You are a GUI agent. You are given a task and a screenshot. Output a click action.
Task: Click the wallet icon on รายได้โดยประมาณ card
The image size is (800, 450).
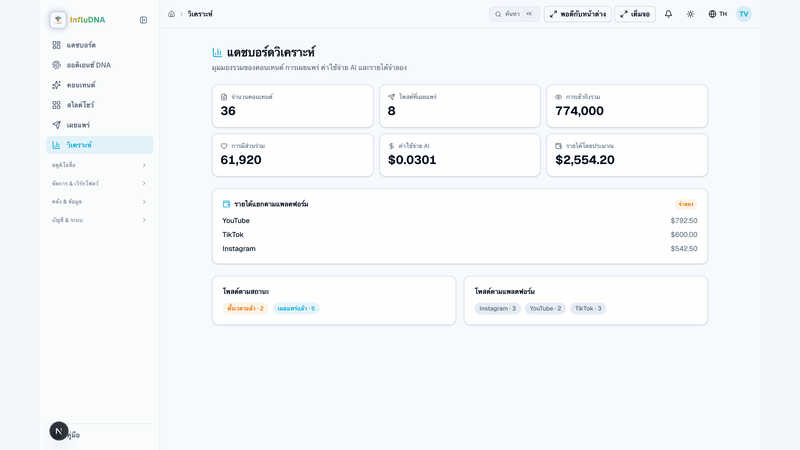[x=559, y=146]
